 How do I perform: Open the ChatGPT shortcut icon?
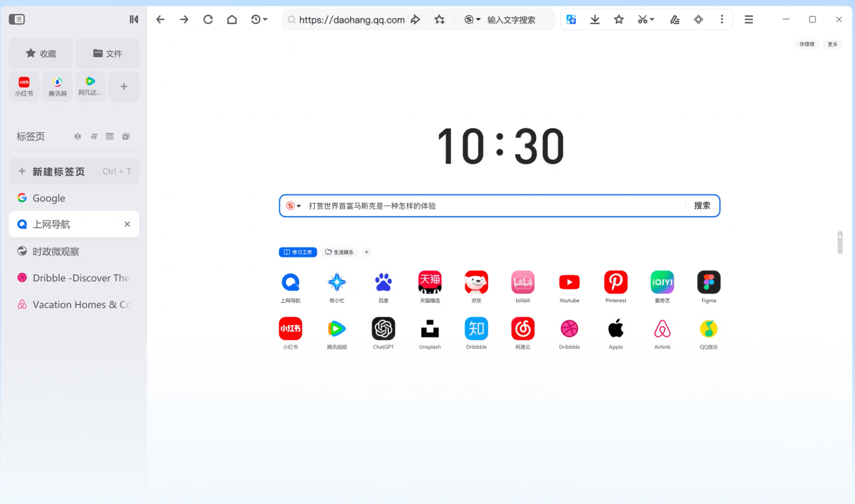coord(383,329)
